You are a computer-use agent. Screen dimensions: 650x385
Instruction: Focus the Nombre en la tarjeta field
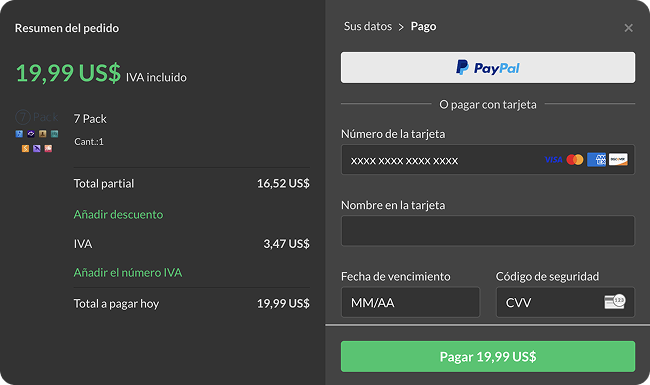488,231
